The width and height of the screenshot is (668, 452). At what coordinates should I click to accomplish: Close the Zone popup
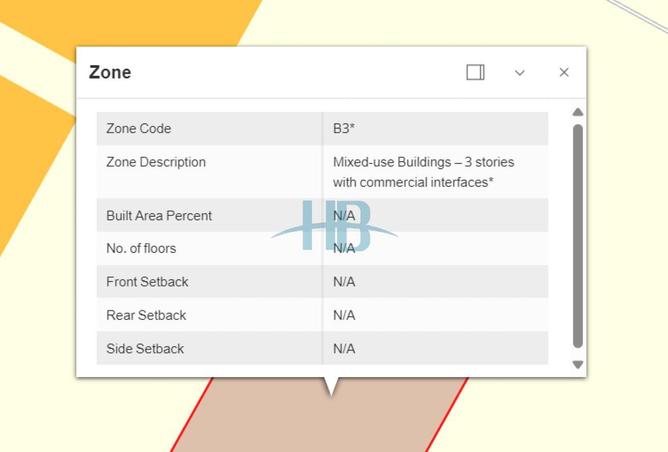[x=564, y=72]
